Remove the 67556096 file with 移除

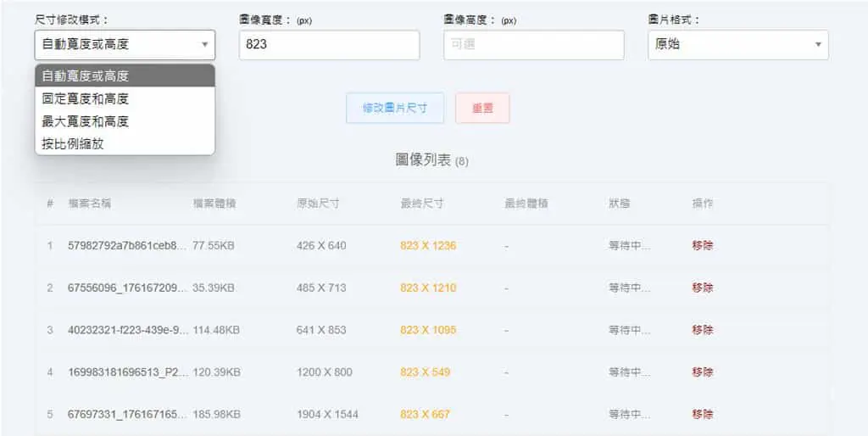(x=702, y=288)
